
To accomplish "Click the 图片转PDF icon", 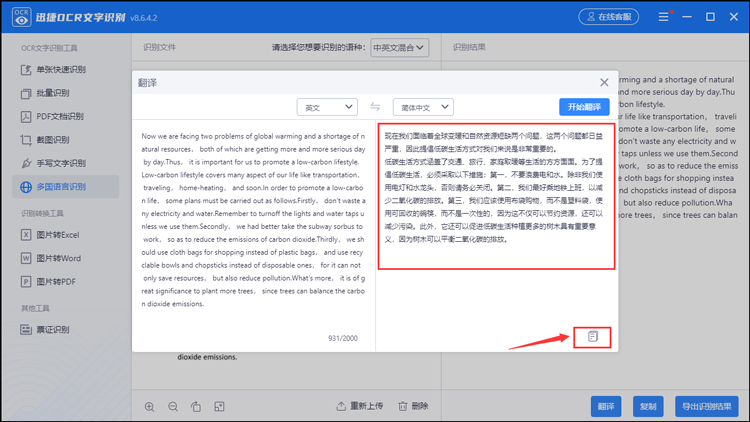I will point(26,282).
